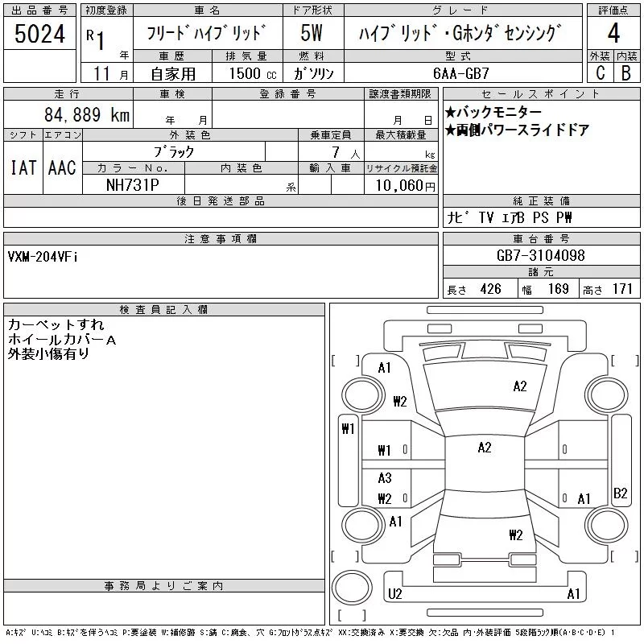Select the color number NH731P

click(x=132, y=185)
